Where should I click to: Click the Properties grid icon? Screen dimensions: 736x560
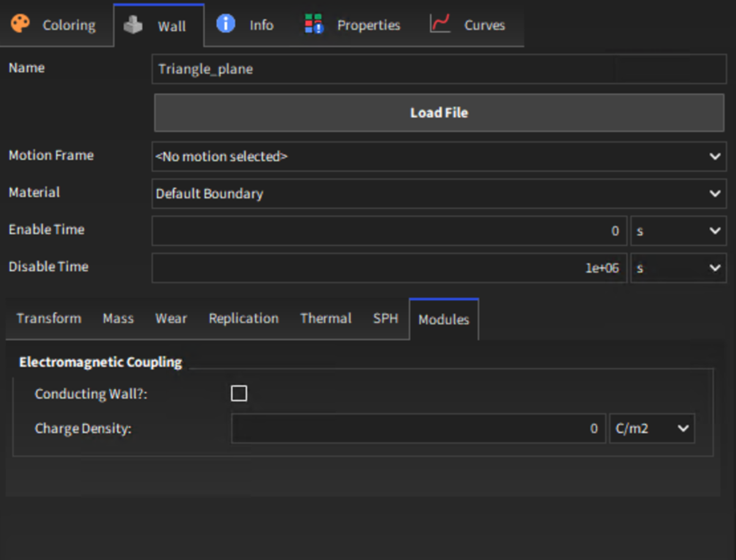[x=313, y=24]
